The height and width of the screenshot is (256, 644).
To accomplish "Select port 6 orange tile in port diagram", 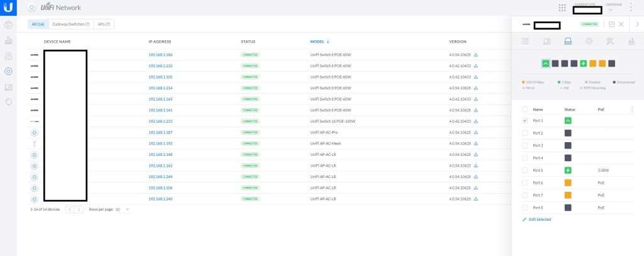I will [x=592, y=64].
